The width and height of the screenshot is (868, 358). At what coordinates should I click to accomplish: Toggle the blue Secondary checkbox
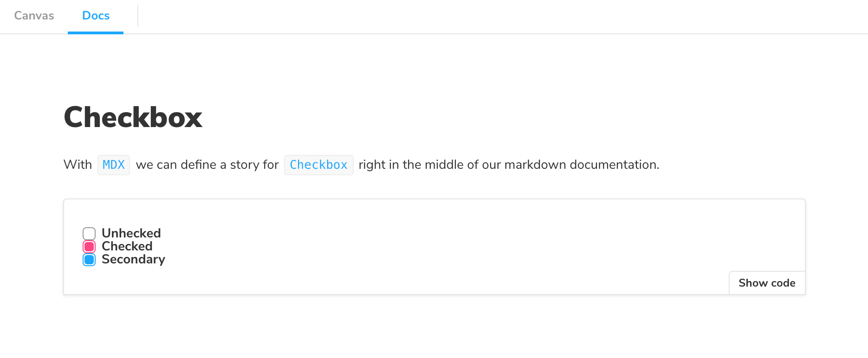point(89,260)
